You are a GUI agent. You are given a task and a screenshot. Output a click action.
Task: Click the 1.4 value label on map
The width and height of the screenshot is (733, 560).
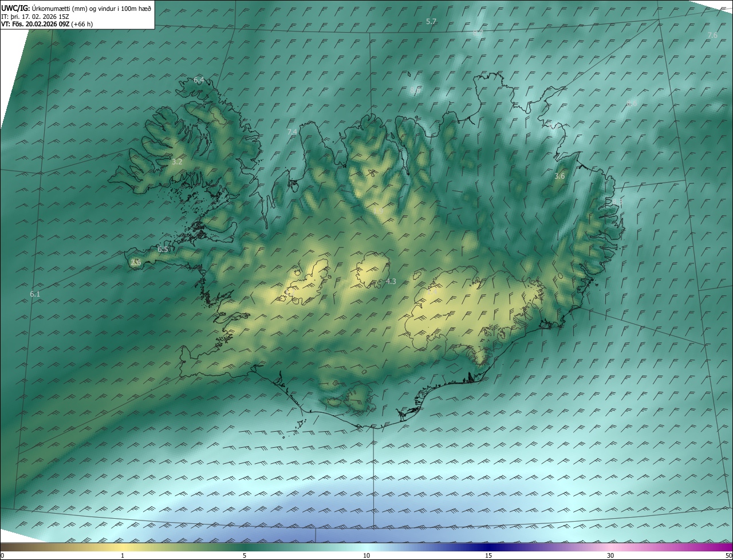[434, 291]
